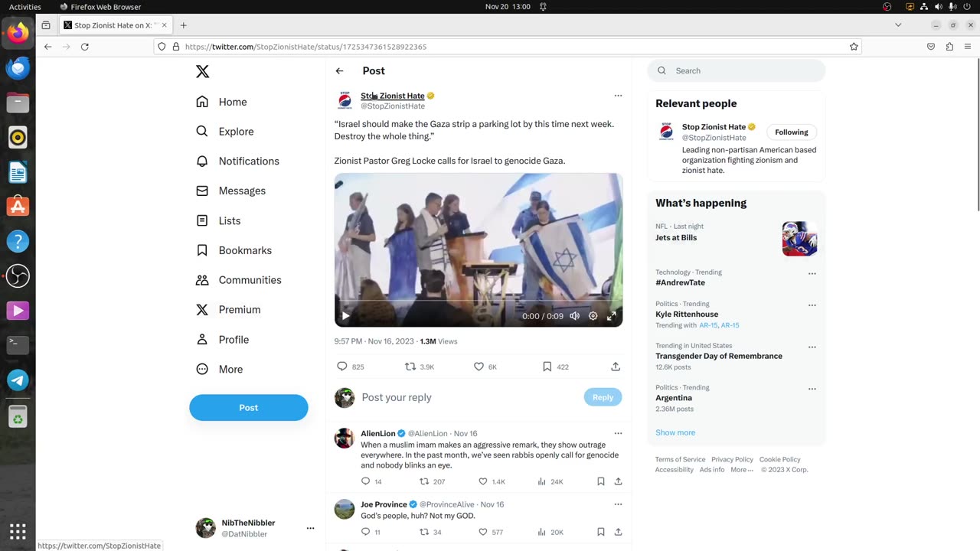
Task: Open the main post's three-dot menu
Action: click(618, 96)
